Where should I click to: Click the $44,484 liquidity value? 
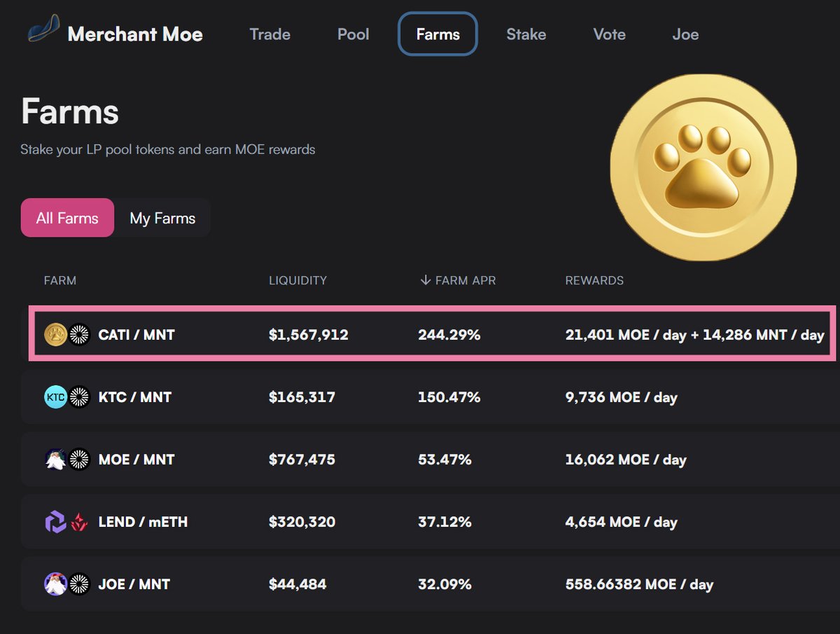[297, 584]
